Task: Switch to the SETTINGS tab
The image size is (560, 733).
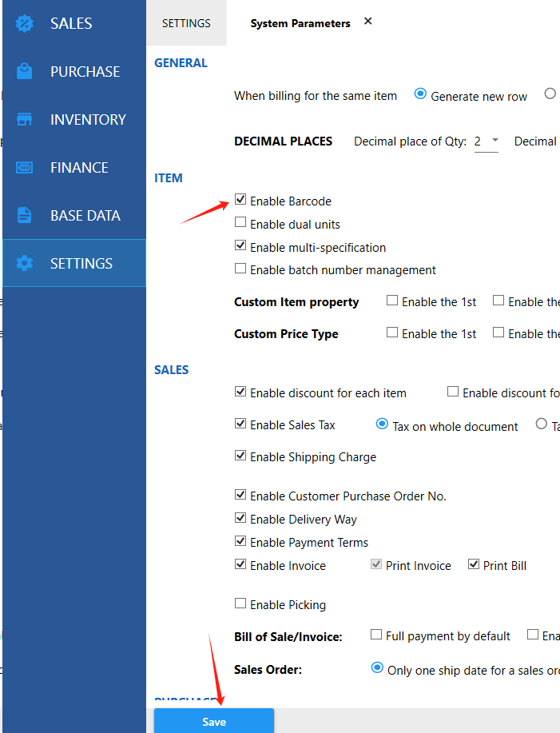Action: point(186,23)
